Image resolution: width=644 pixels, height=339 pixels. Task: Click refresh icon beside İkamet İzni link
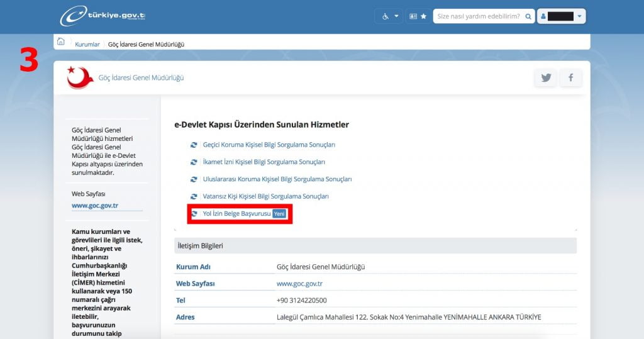194,162
